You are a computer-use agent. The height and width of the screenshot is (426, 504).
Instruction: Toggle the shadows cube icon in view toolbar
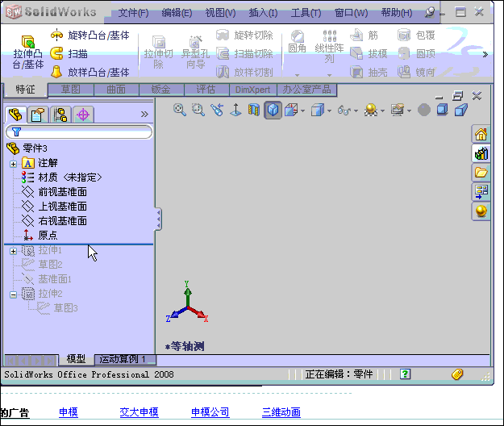tap(443, 110)
